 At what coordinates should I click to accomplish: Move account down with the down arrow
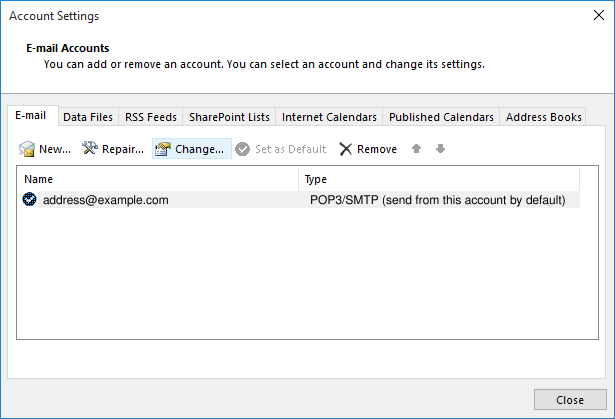440,149
